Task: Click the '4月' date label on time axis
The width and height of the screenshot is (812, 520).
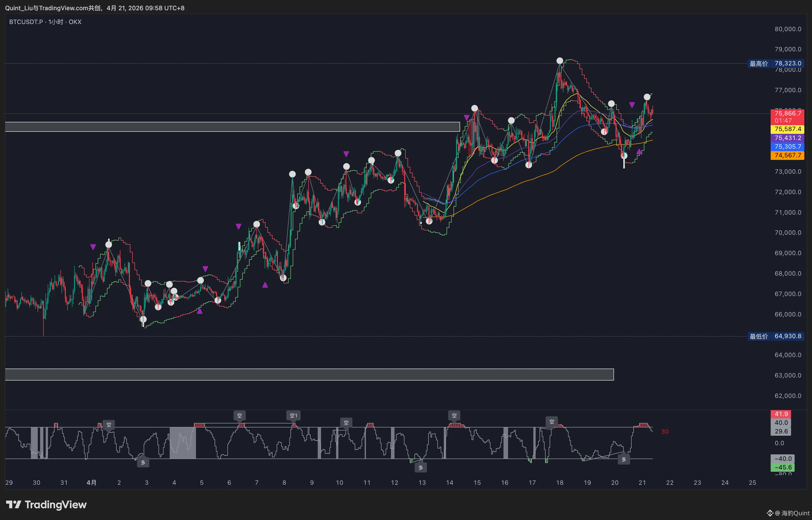Action: (x=91, y=482)
